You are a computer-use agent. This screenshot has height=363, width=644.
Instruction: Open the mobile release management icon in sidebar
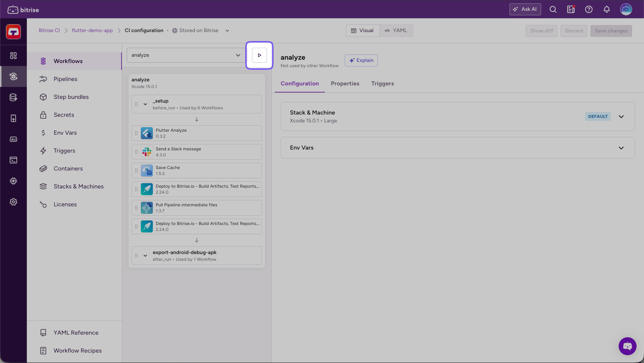13,118
